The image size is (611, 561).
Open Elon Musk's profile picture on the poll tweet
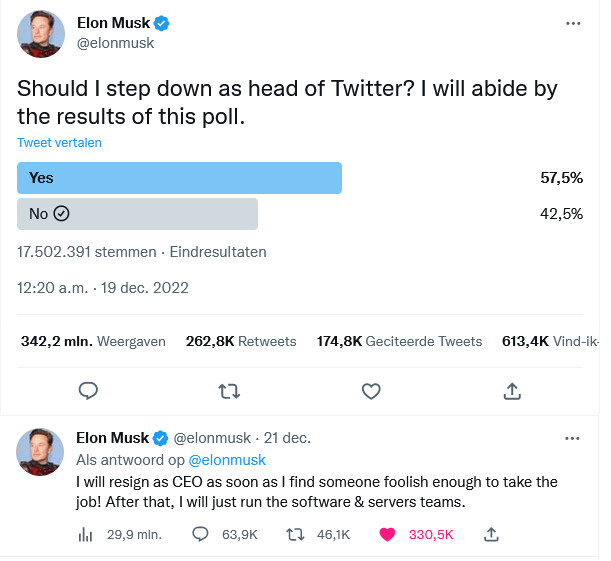pyautogui.click(x=41, y=34)
